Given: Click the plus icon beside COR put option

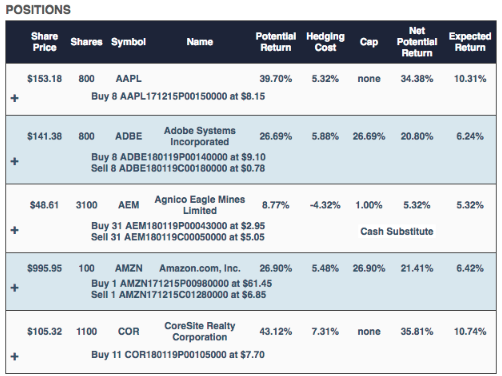Looking at the screenshot, I should [15, 357].
